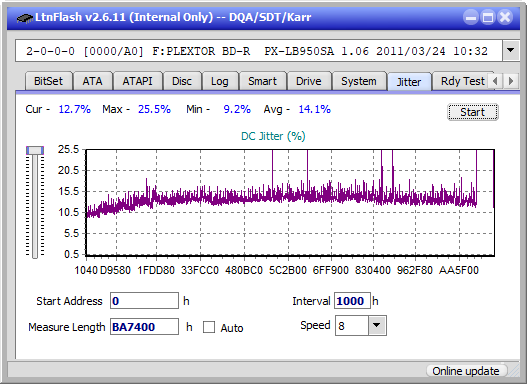527x384 pixels.
Task: Click the x-axis label 5C2B00
Action: pos(288,270)
